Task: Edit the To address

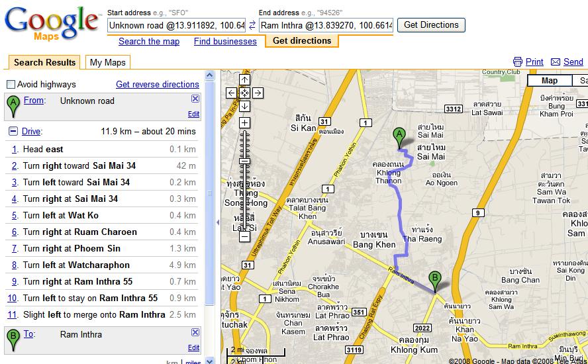Action: [x=193, y=347]
